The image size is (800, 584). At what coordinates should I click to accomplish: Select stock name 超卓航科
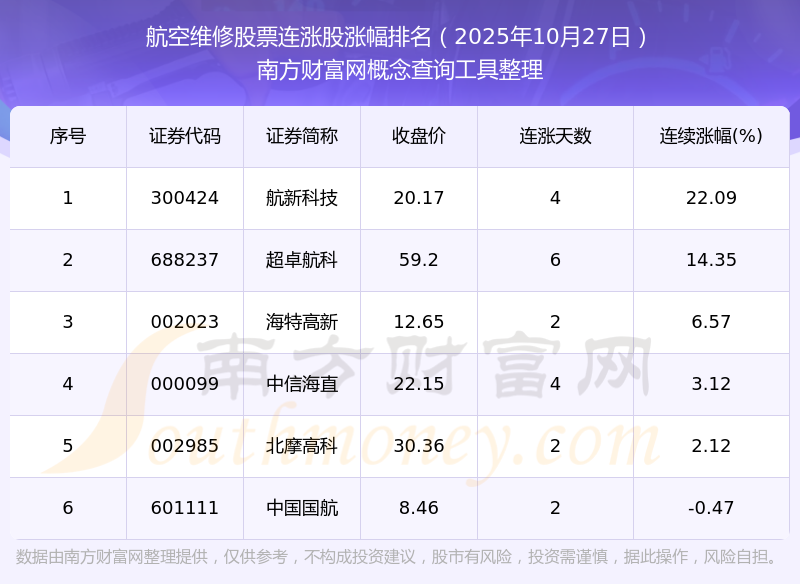click(x=302, y=260)
